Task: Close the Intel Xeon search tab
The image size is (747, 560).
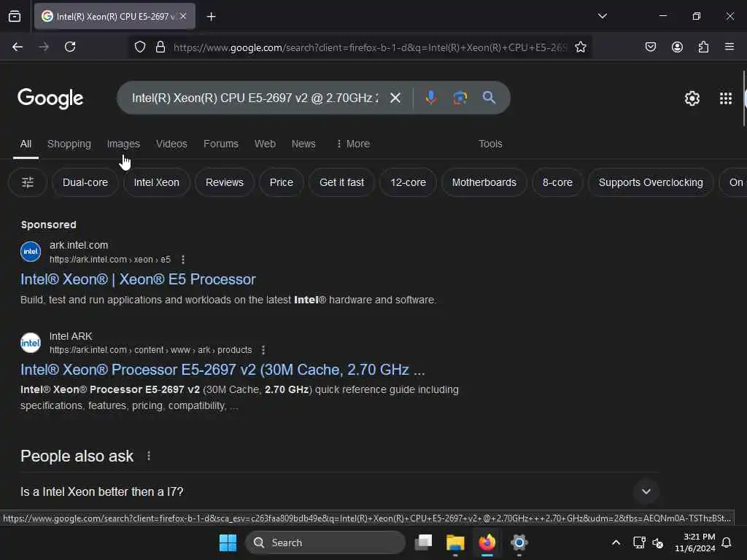Action: click(x=183, y=16)
